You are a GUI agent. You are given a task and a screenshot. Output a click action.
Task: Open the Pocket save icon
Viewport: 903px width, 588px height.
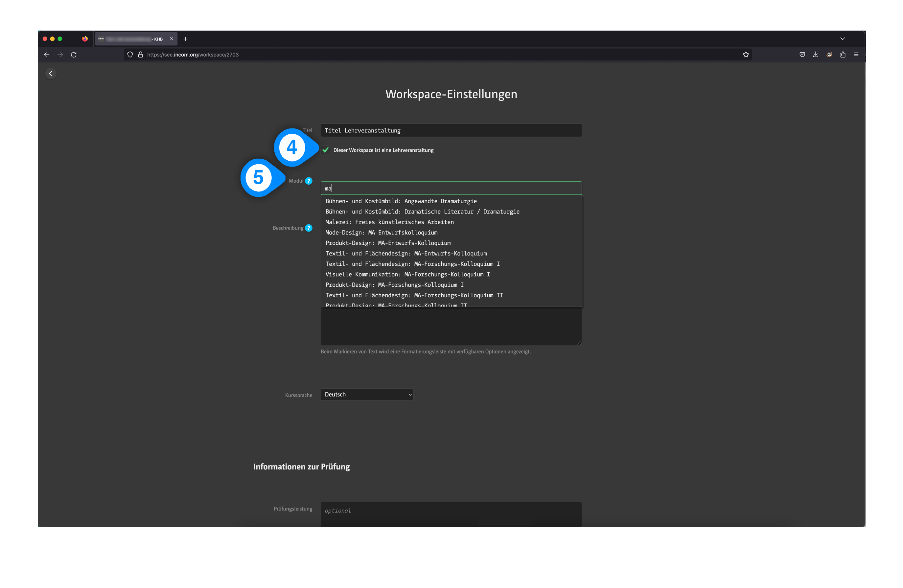(x=802, y=55)
